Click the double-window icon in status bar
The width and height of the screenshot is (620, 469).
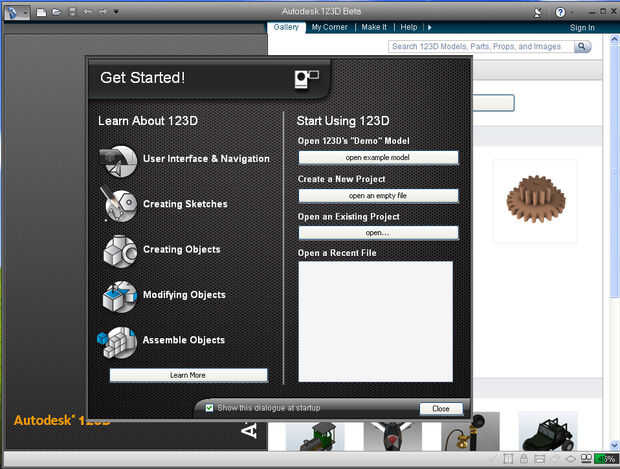[586, 459]
